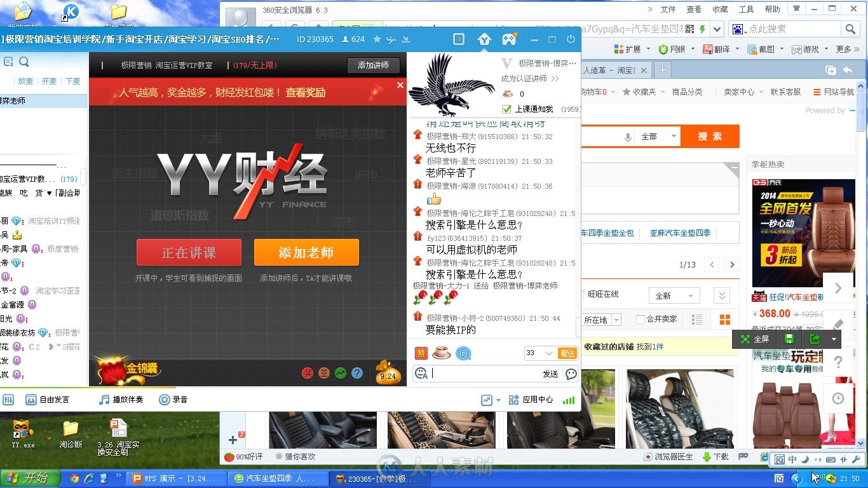Favorite the channel with the star icon
Viewport: 868px width, 488px height.
point(377,39)
